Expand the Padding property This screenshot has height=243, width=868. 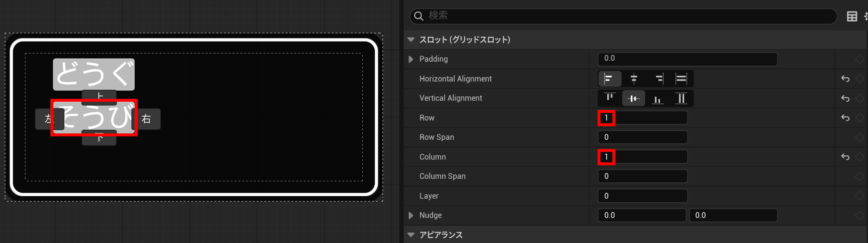(411, 59)
